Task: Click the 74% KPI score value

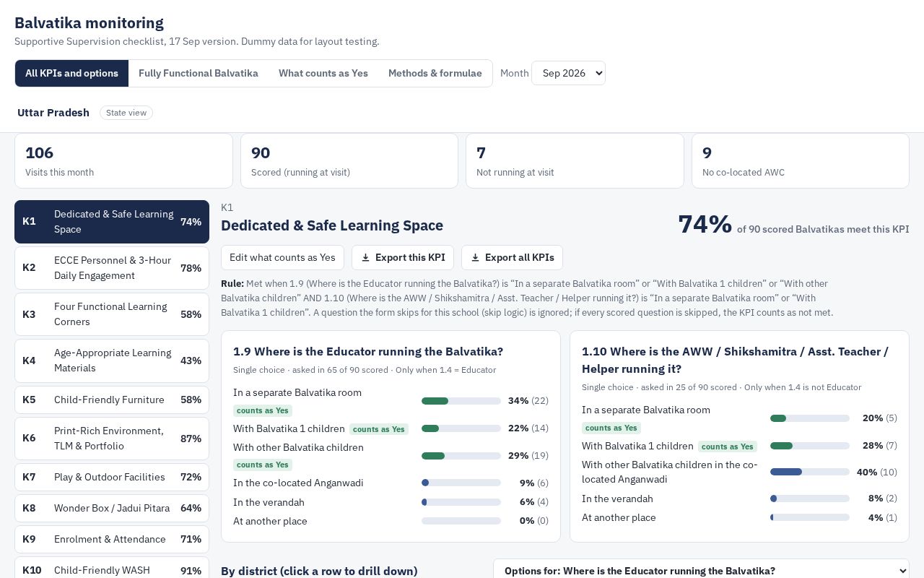Action: pos(705,224)
